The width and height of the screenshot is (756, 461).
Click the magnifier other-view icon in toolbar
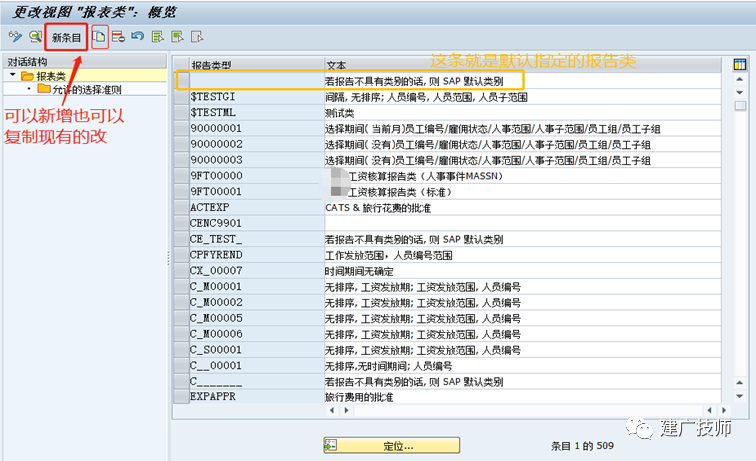tap(35, 37)
